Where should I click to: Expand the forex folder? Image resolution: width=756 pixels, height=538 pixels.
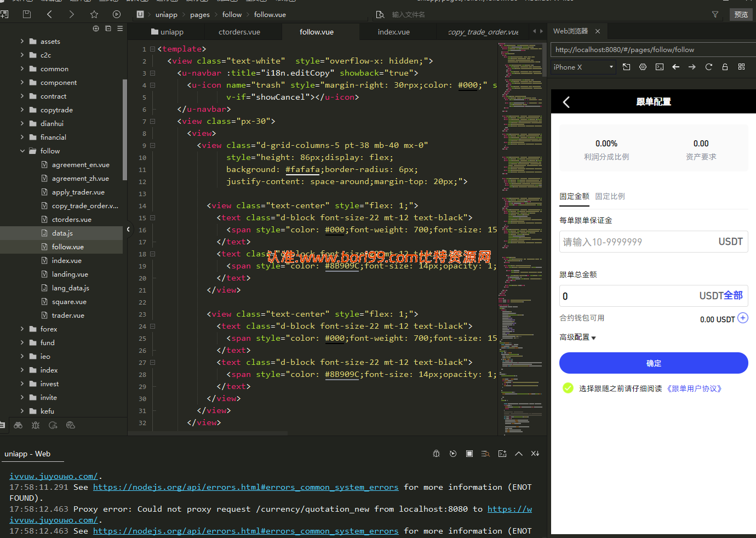click(x=22, y=329)
